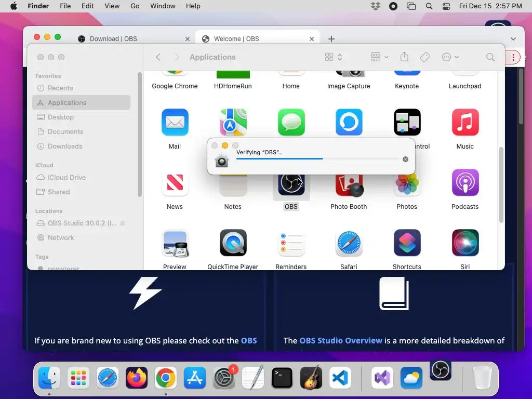This screenshot has width=532, height=399.
Task: Select Recents in the sidebar
Action: pos(82,88)
